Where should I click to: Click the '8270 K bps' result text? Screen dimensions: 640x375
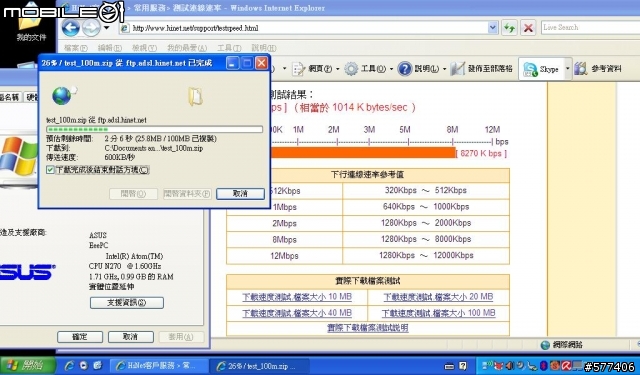tap(481, 153)
